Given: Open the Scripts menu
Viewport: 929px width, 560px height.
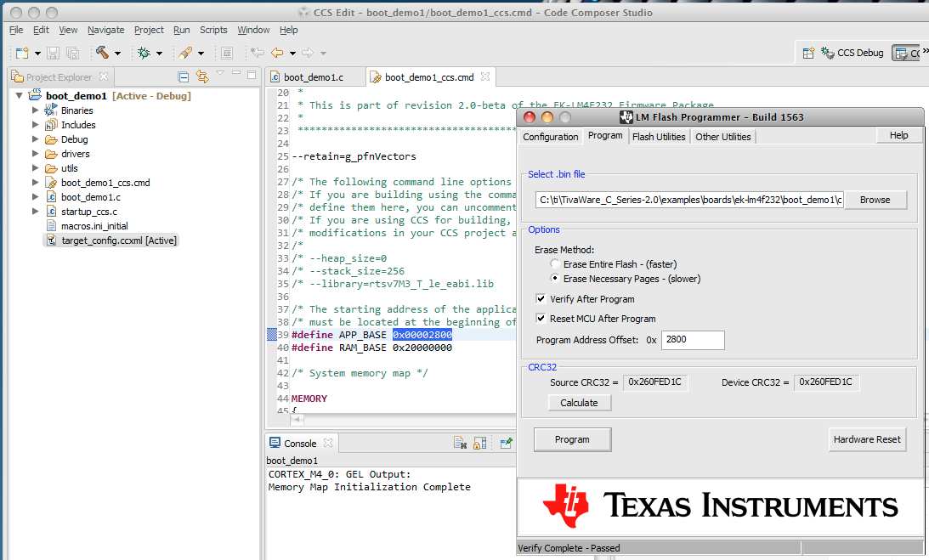Looking at the screenshot, I should 213,30.
